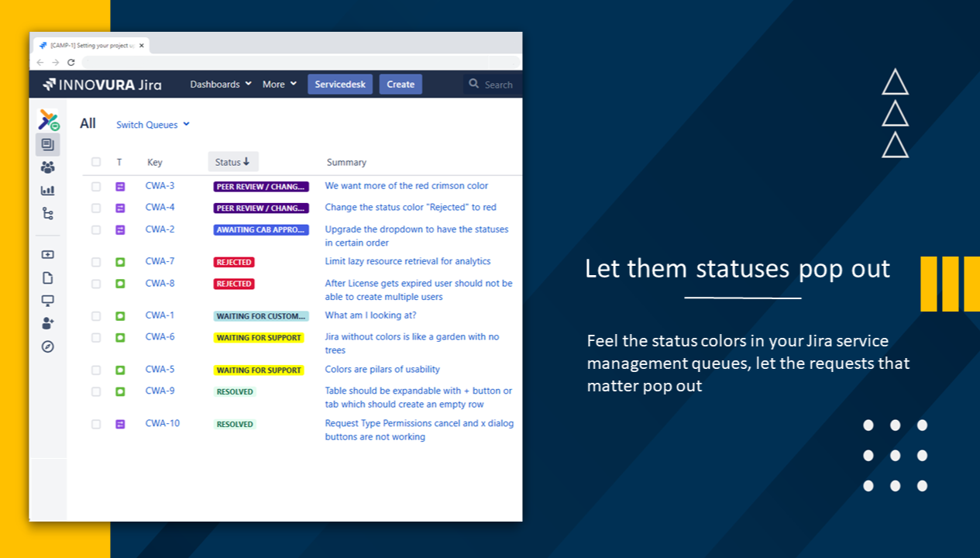Viewport: 980px width, 558px height.
Task: Expand the More dropdown menu
Action: 279,84
